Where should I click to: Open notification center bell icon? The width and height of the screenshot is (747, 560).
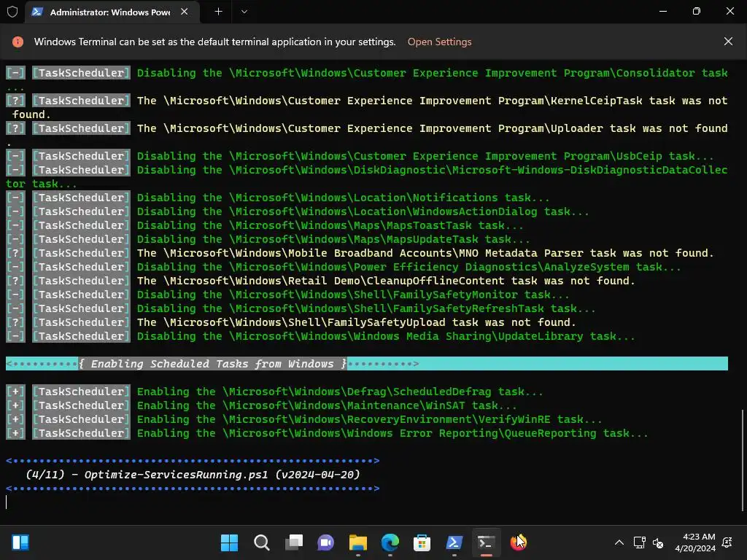(727, 542)
